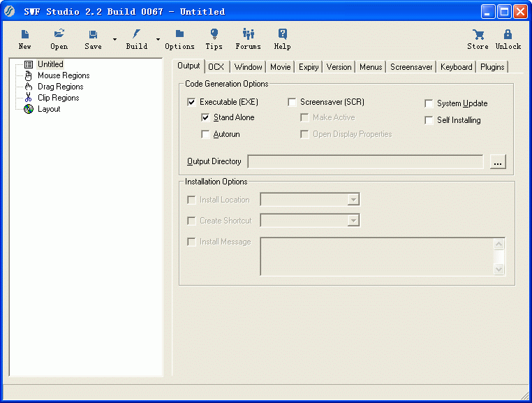Open the Movie tab
The width and height of the screenshot is (532, 403).
pyautogui.click(x=280, y=67)
